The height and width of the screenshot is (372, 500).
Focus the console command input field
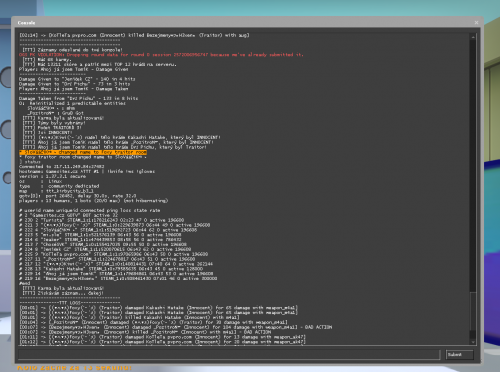(229, 355)
